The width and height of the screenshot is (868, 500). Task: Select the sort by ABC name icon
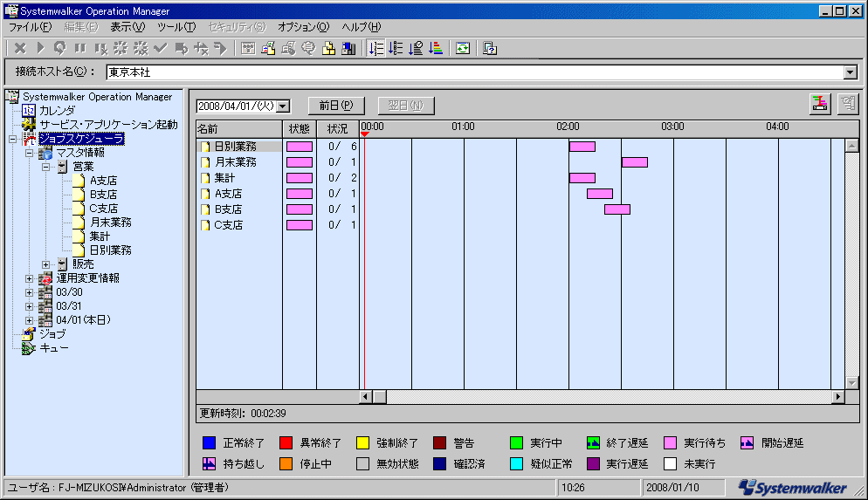396,49
